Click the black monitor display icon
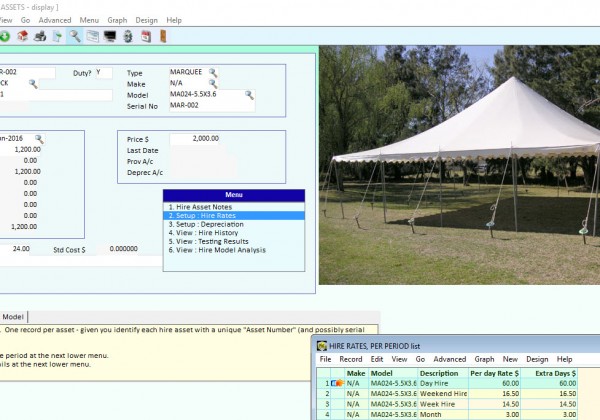This screenshot has width=600, height=420. [110, 36]
